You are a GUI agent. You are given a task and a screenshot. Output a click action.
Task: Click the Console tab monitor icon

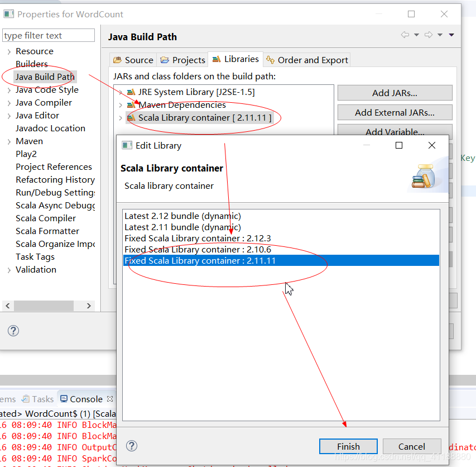(64, 399)
